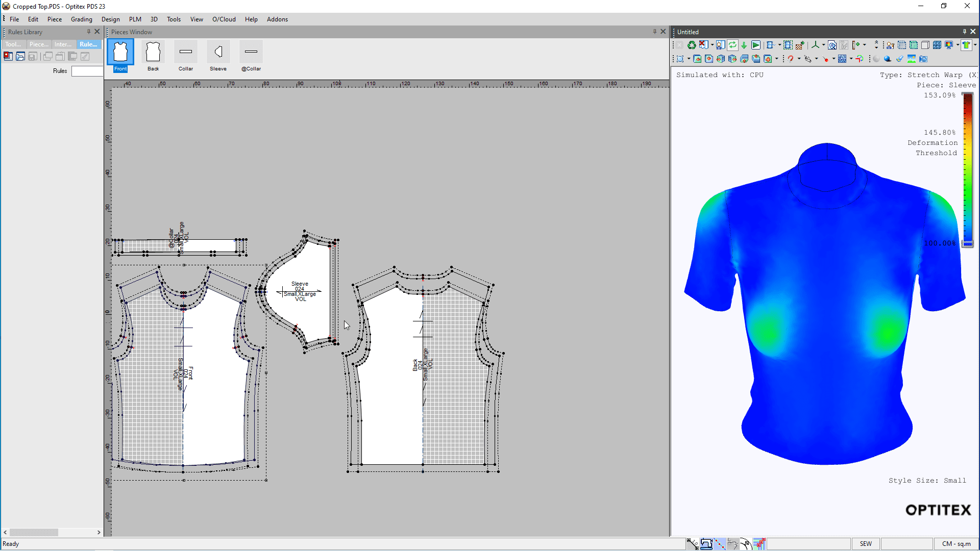The width and height of the screenshot is (980, 551).
Task: Click the new rules library red icon
Action: (8, 56)
